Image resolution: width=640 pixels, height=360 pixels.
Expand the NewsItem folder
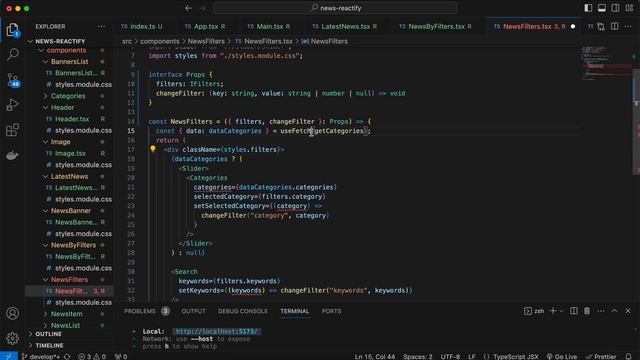[x=69, y=314]
